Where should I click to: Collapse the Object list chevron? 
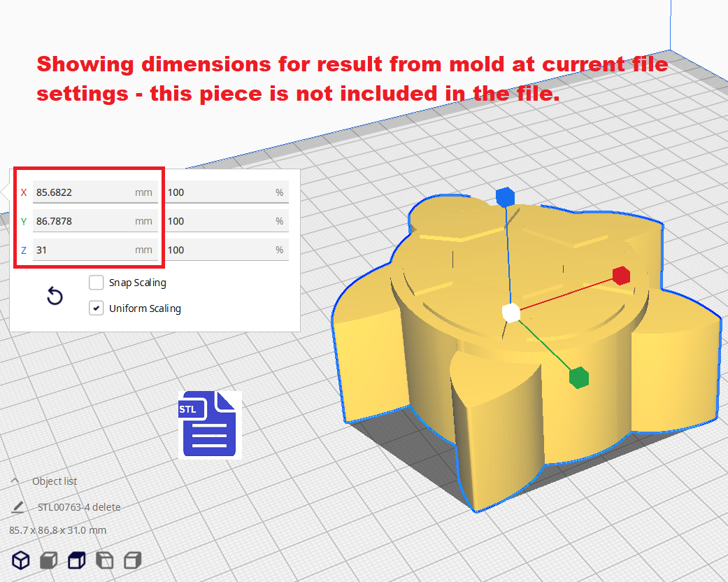tap(15, 481)
